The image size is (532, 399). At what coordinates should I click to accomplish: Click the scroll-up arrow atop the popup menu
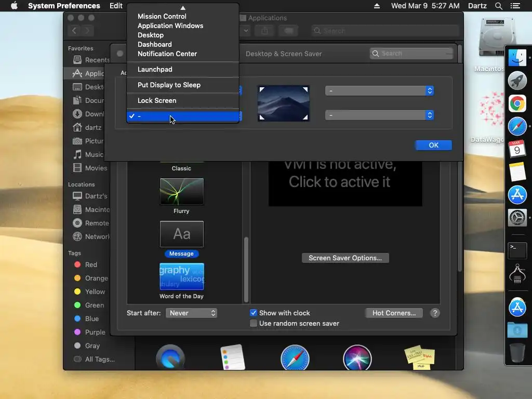(x=183, y=7)
